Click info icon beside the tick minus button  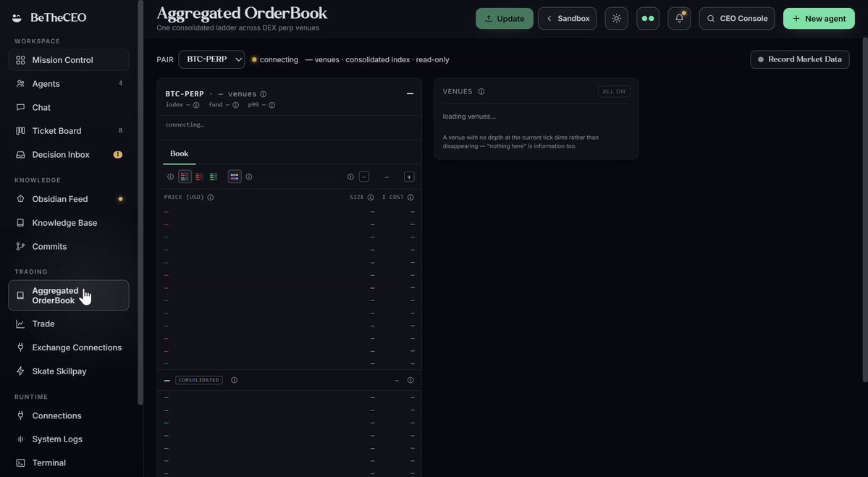point(350,177)
